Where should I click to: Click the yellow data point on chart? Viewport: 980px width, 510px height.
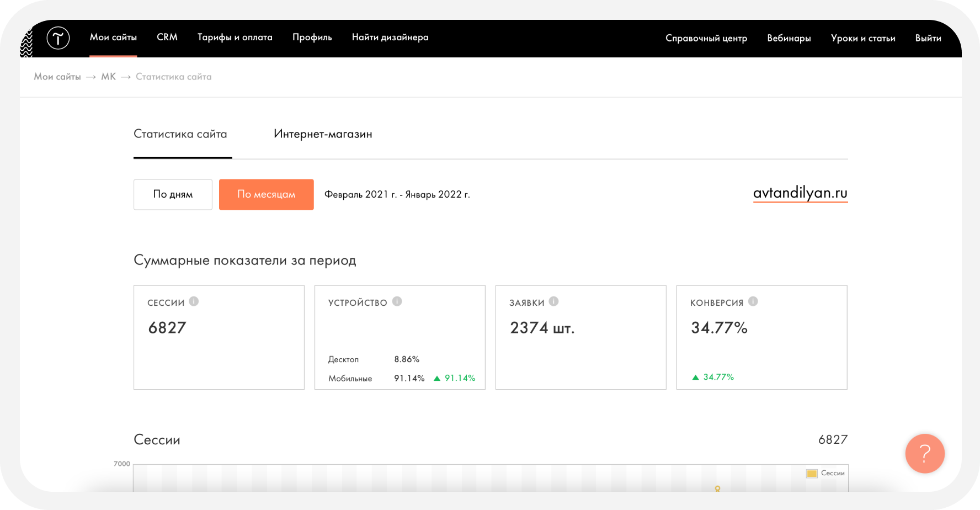coord(717,488)
